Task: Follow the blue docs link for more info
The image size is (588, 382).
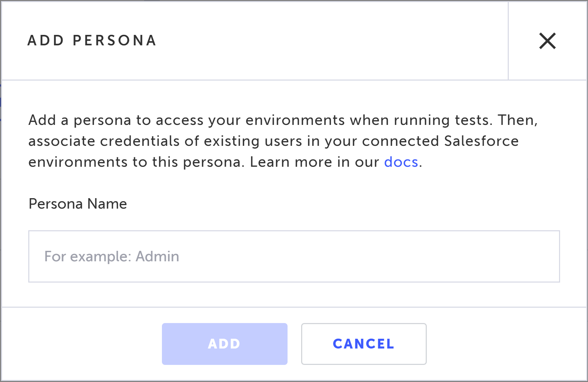Action: [401, 162]
